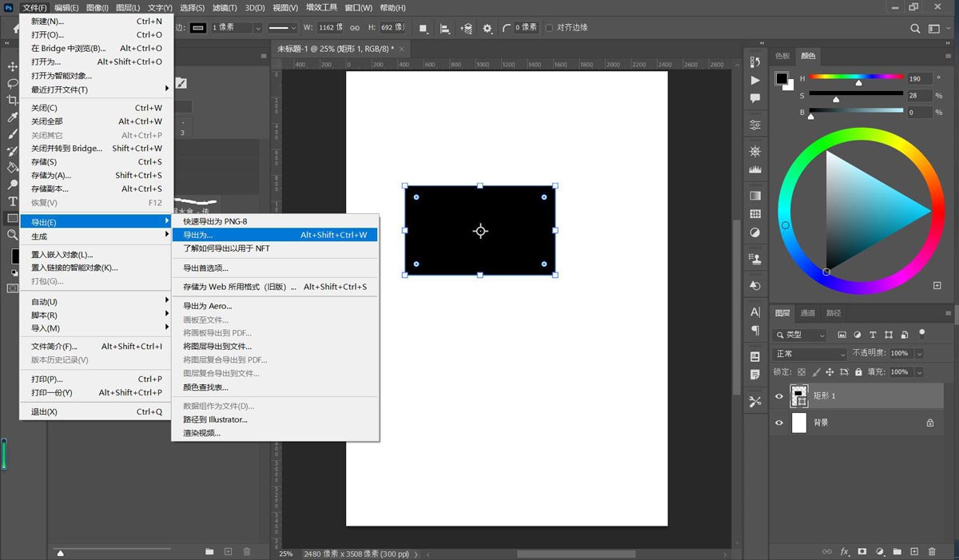Switch to the 色板 tab

pyautogui.click(x=782, y=56)
